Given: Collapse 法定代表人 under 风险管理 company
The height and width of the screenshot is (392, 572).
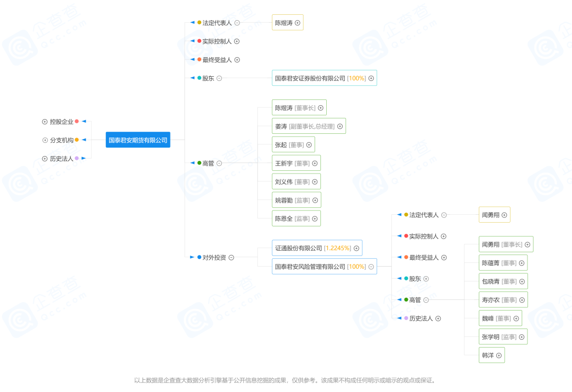Looking at the screenshot, I should pos(444,215).
